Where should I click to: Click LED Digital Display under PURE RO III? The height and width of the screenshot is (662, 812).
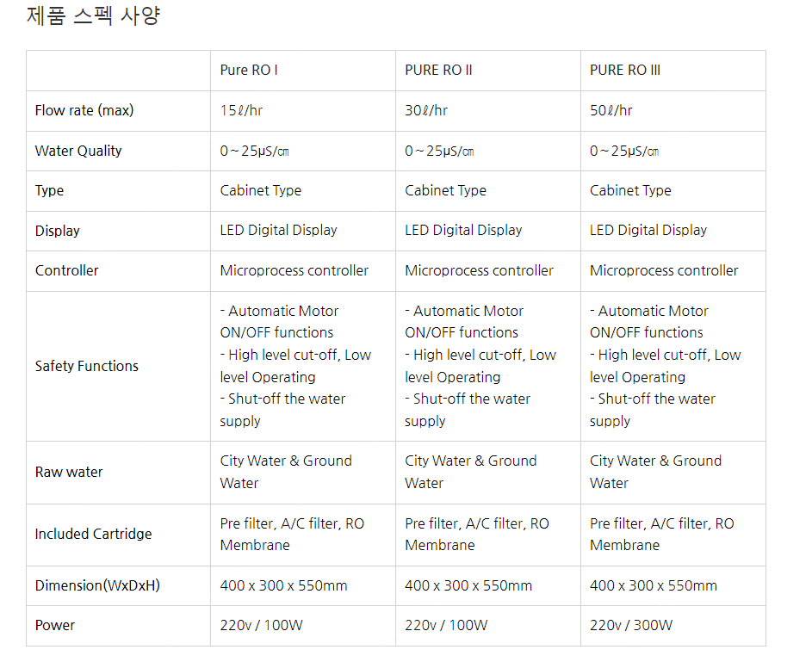(648, 231)
